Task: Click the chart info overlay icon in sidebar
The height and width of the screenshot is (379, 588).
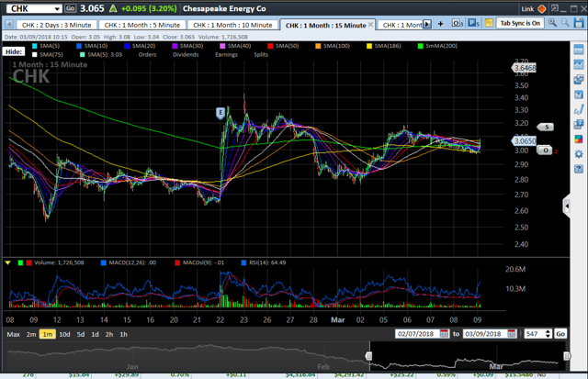Action: [x=579, y=124]
